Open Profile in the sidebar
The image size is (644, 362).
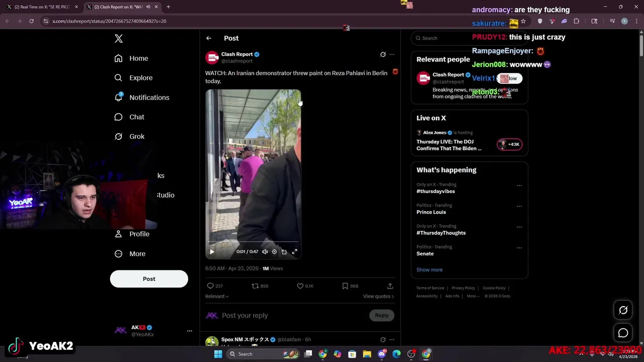click(132, 234)
